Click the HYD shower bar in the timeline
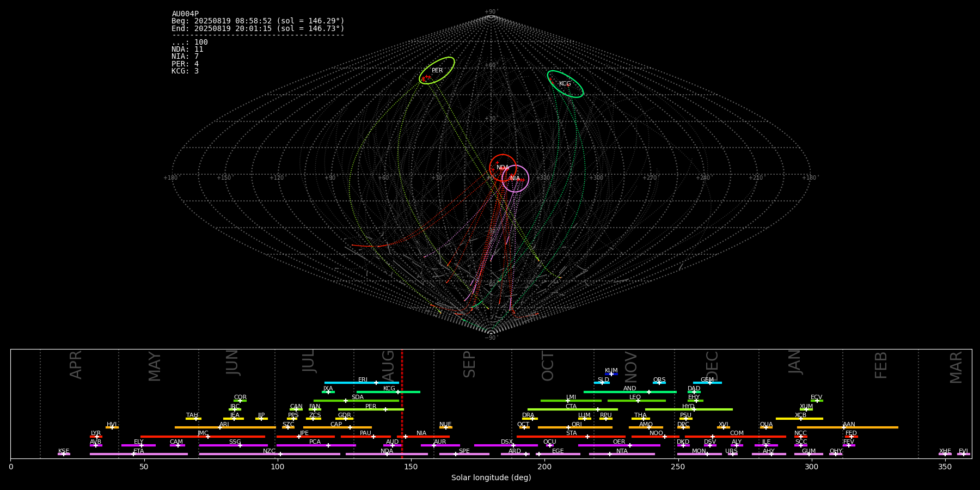980x490 pixels. coord(689,409)
